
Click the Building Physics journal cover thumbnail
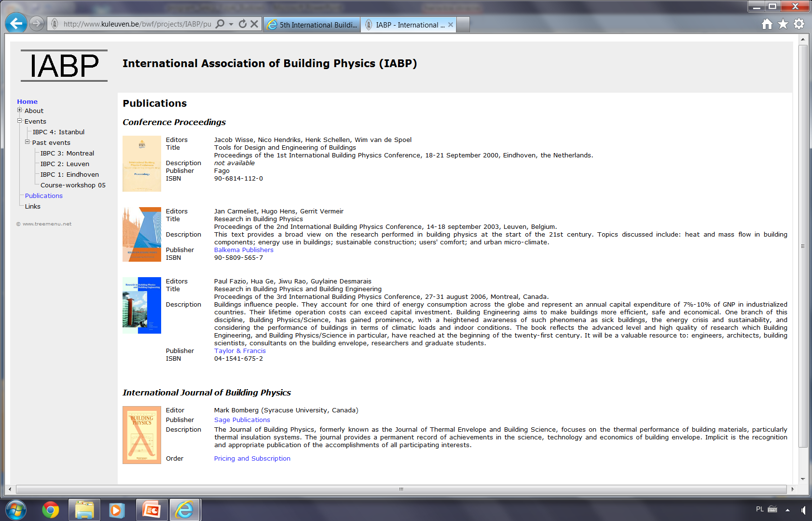(142, 435)
